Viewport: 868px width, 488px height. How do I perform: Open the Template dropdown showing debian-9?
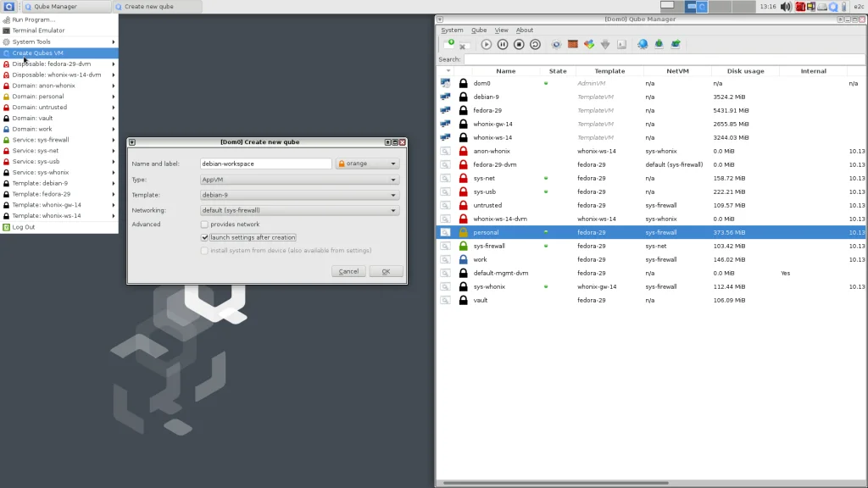(x=299, y=195)
